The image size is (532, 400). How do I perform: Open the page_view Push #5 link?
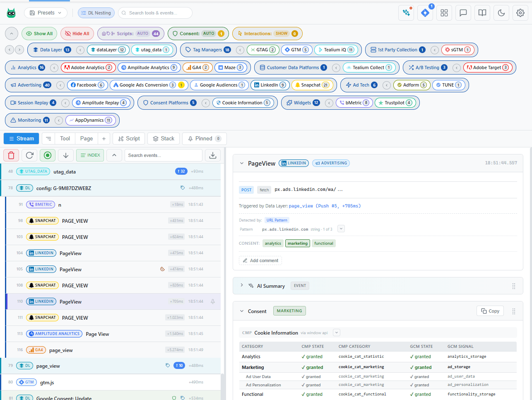coord(325,206)
